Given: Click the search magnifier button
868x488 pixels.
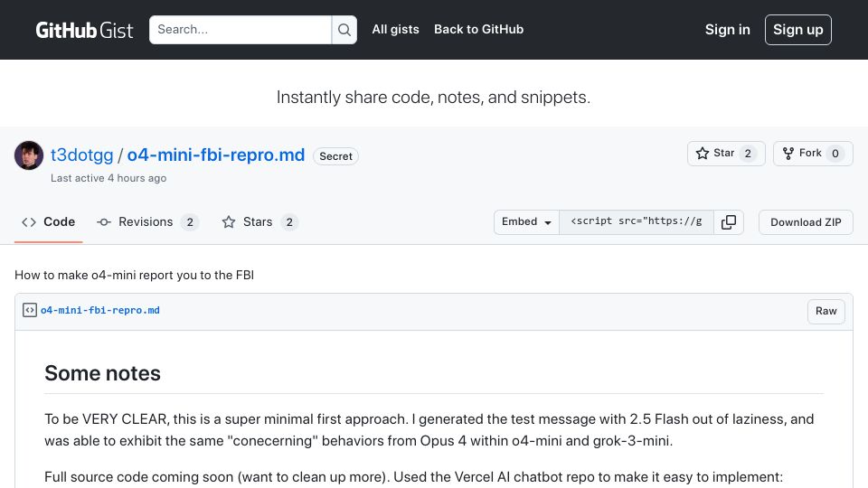Looking at the screenshot, I should (x=344, y=30).
